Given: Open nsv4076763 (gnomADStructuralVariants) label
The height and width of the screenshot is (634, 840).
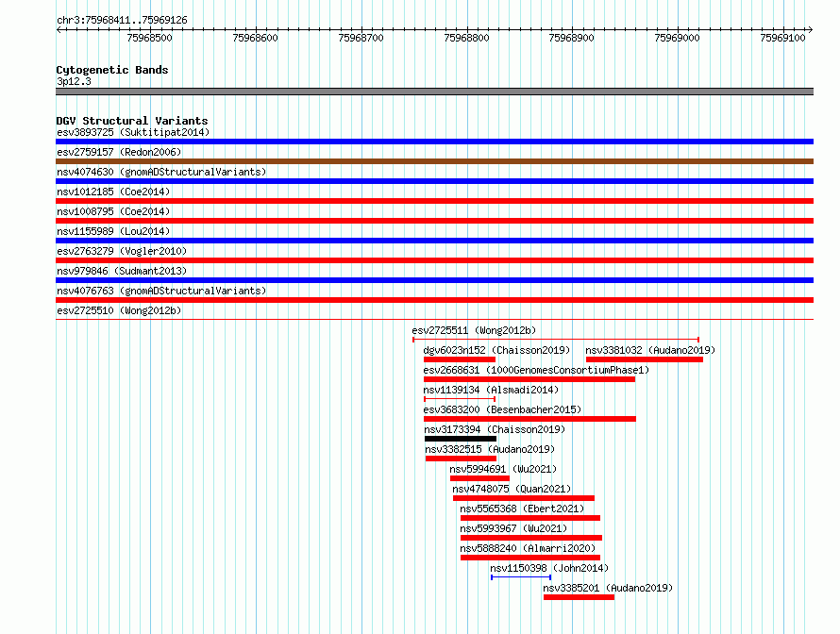Looking at the screenshot, I should [161, 291].
